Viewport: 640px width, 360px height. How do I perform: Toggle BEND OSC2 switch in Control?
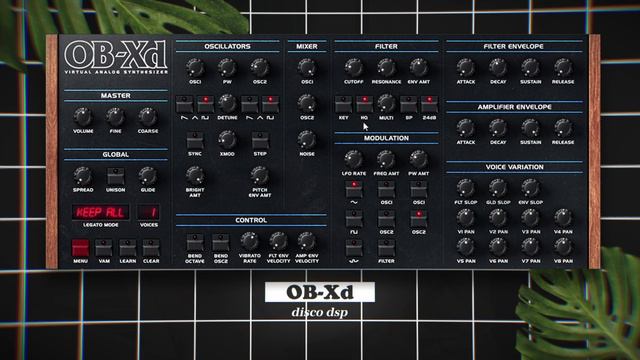[x=221, y=242]
